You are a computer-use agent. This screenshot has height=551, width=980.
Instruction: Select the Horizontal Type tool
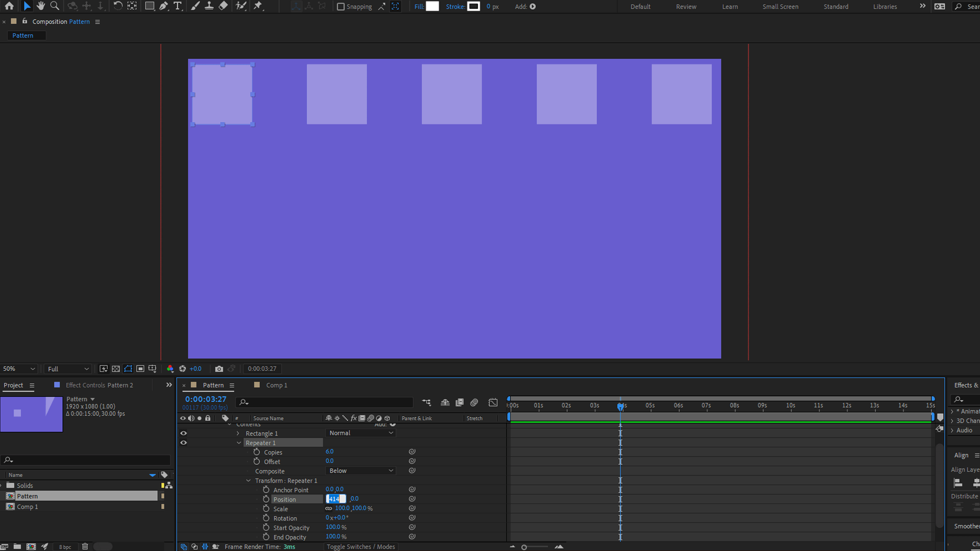pos(178,7)
